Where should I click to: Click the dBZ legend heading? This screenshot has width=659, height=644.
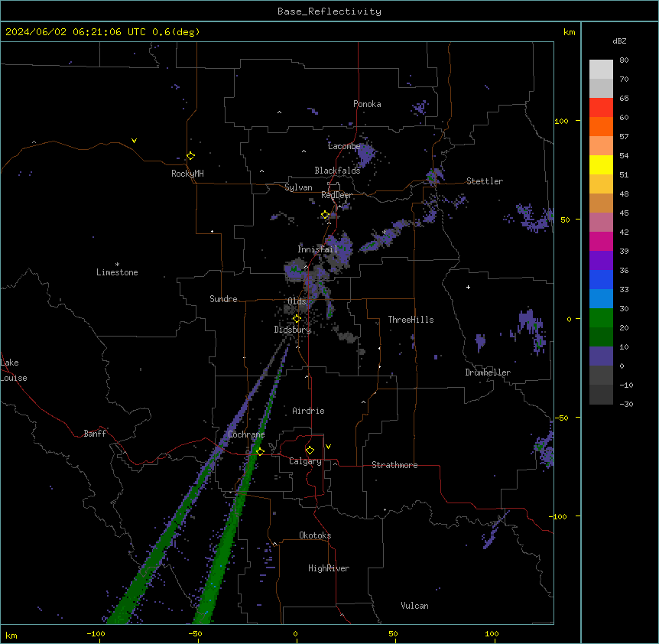click(x=619, y=41)
